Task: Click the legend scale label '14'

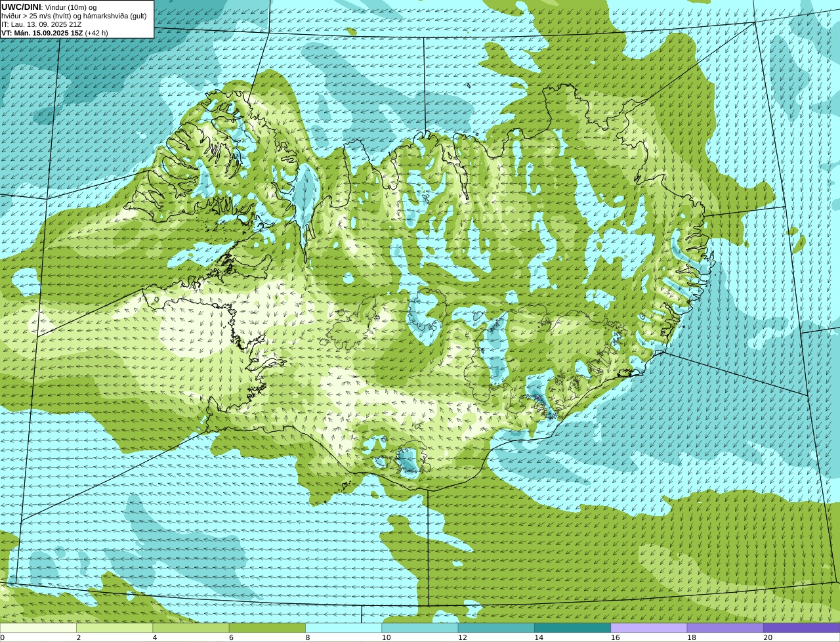Action: pyautogui.click(x=538, y=637)
